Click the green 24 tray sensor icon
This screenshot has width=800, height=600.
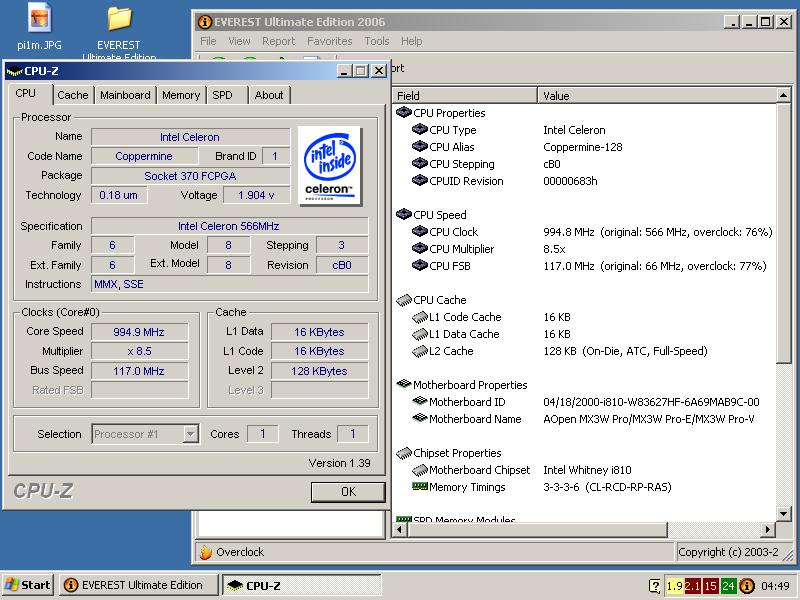tap(728, 586)
